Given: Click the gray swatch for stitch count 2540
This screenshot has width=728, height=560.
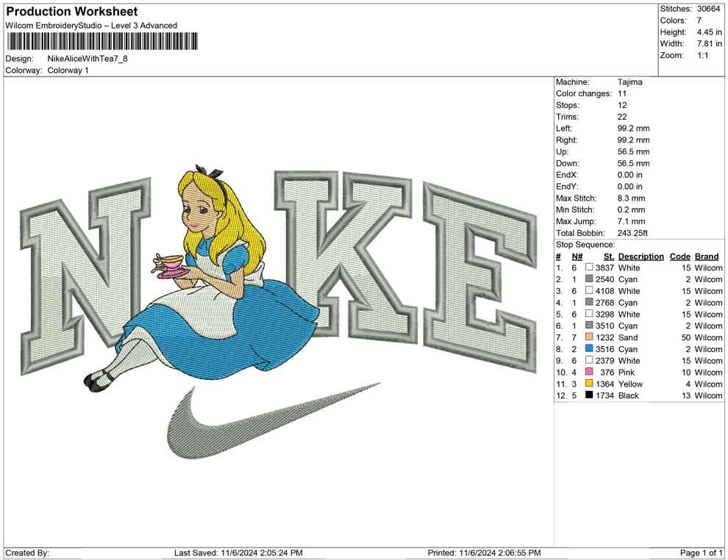Looking at the screenshot, I should [x=589, y=279].
